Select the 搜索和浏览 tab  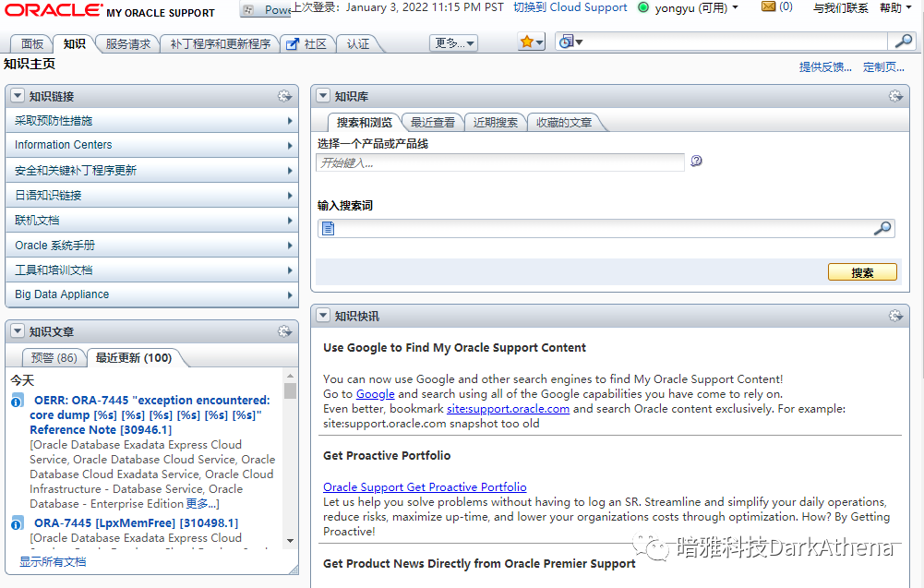point(365,123)
